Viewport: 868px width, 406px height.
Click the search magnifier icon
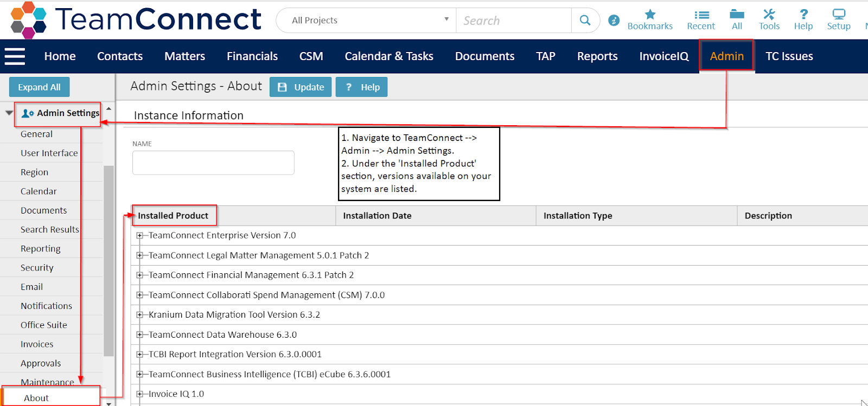pyautogui.click(x=585, y=21)
